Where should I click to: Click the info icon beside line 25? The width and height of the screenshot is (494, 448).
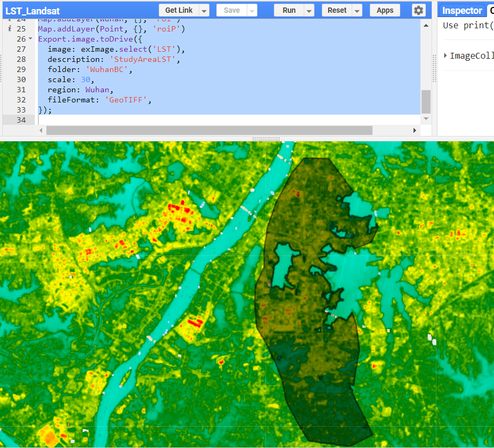[10, 28]
